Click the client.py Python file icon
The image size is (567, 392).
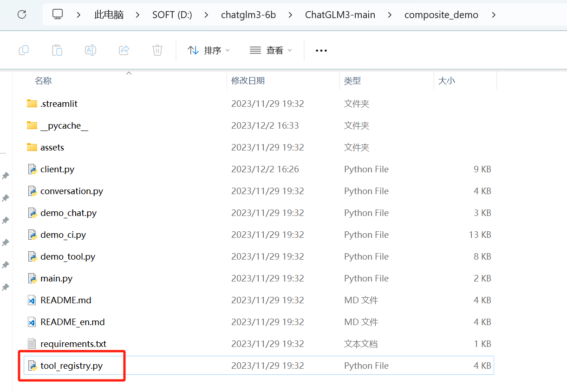32,169
